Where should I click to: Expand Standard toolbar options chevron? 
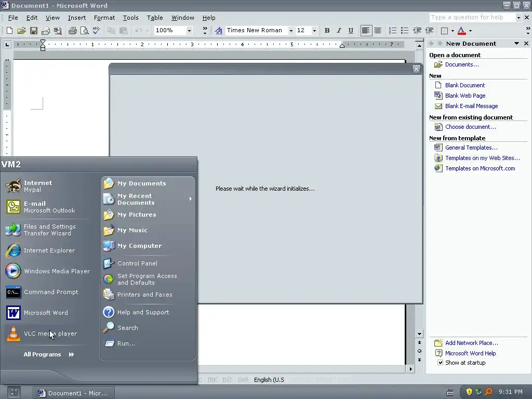(205, 31)
